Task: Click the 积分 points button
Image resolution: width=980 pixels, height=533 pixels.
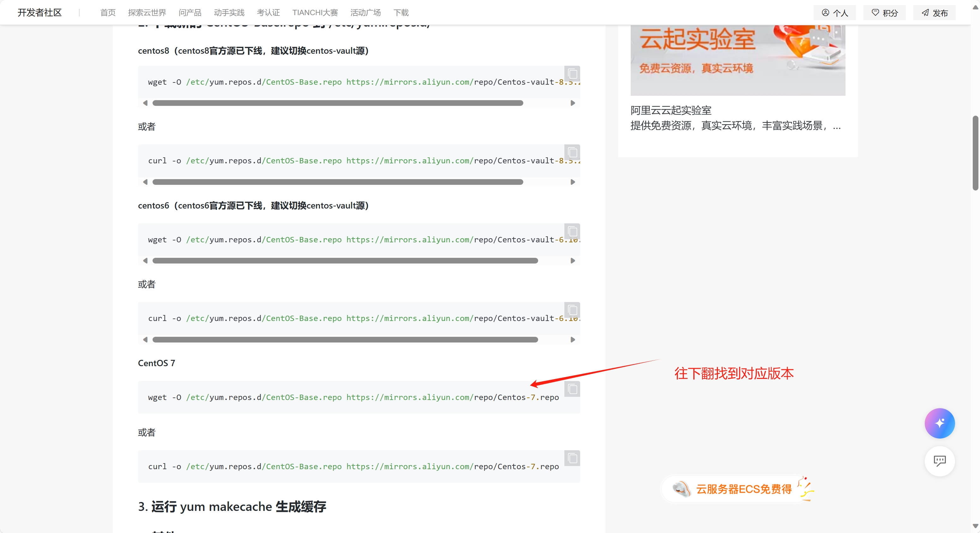Action: (x=885, y=13)
